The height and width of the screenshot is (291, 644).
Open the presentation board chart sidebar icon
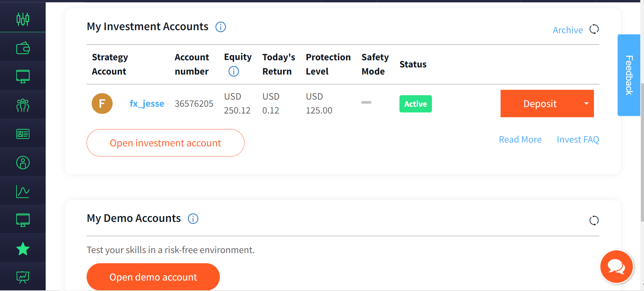pyautogui.click(x=23, y=277)
